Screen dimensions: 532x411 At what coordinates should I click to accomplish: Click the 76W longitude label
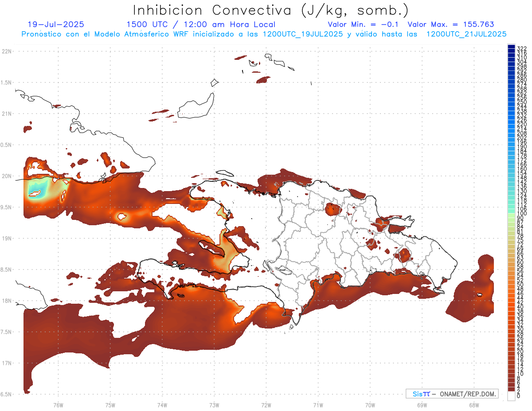(x=58, y=405)
